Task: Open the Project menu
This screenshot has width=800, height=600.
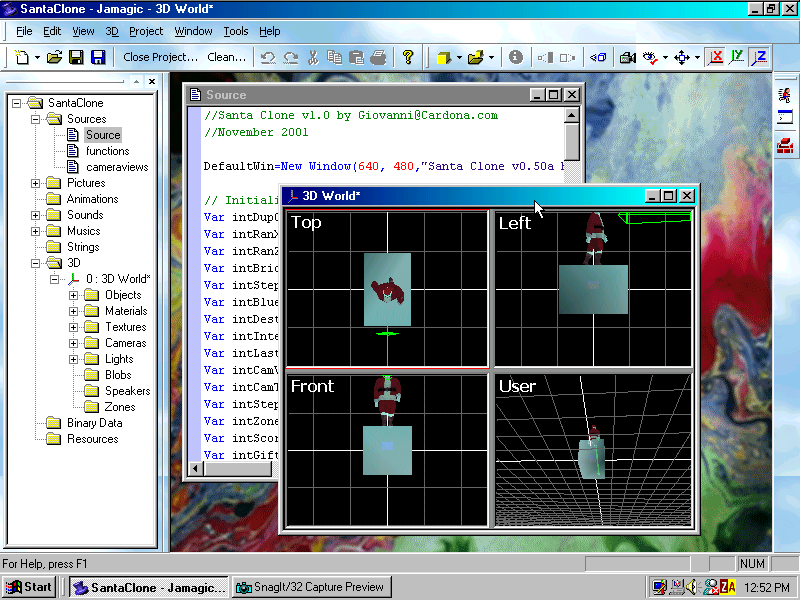Action: pyautogui.click(x=146, y=31)
